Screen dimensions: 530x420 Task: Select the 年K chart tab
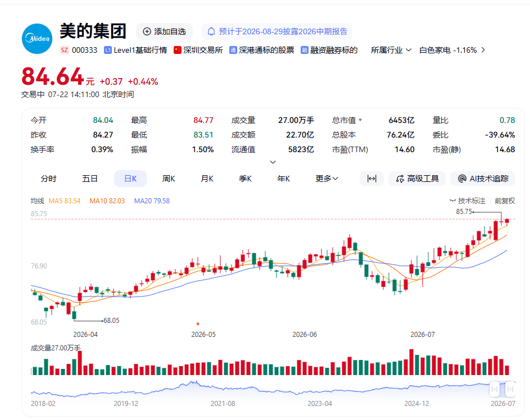[x=284, y=179]
